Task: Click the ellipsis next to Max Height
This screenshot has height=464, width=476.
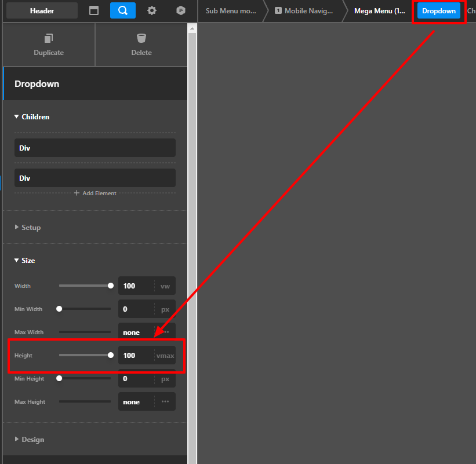Action: tap(165, 402)
